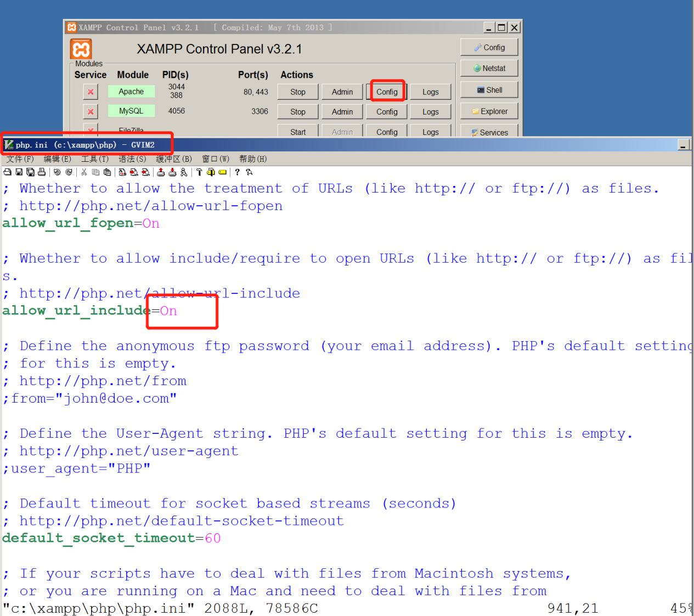694x616 pixels.
Task: Open the 编辑(E) Edit menu
Action: point(58,159)
